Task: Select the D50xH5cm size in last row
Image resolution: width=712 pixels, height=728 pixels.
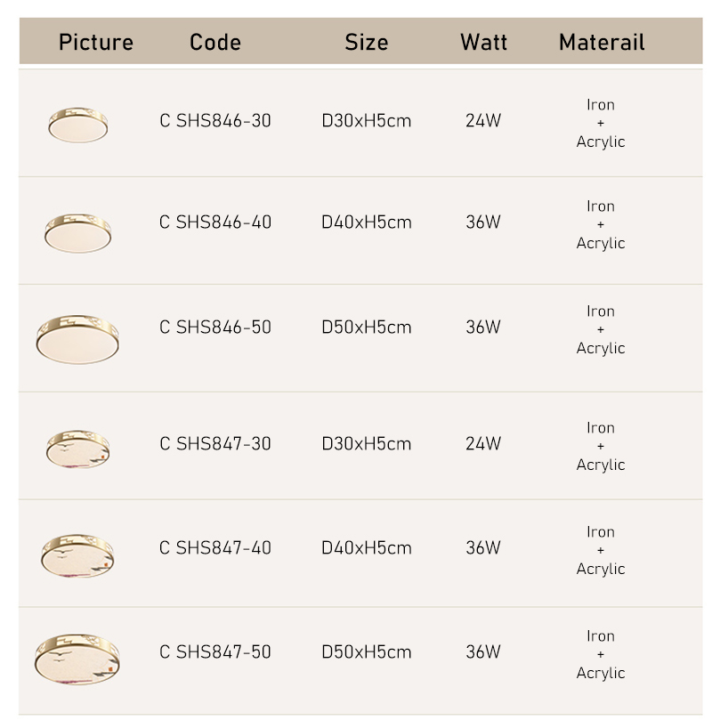Action: [367, 652]
